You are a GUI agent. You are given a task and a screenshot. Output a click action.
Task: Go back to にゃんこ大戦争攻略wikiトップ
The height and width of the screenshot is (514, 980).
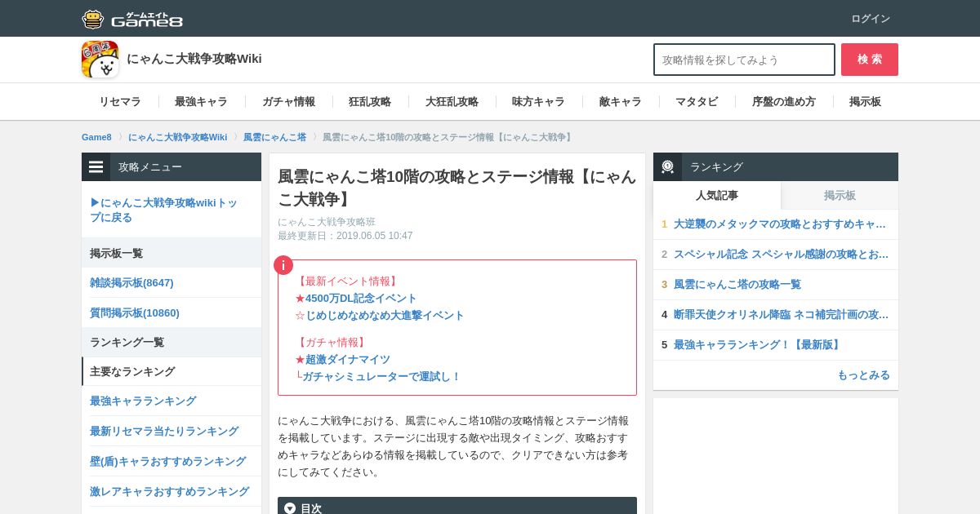tap(164, 210)
